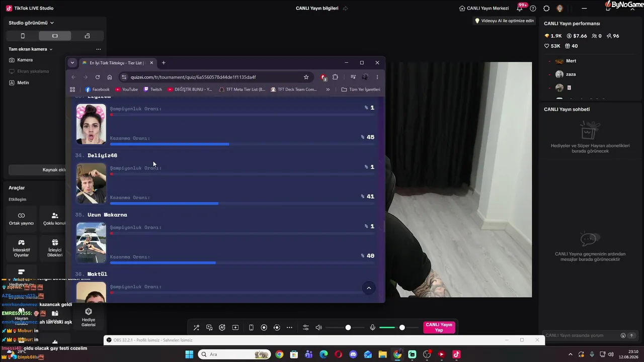Select the En İyi Türk Tiktokçu tab
The image size is (644, 362).
point(117,63)
